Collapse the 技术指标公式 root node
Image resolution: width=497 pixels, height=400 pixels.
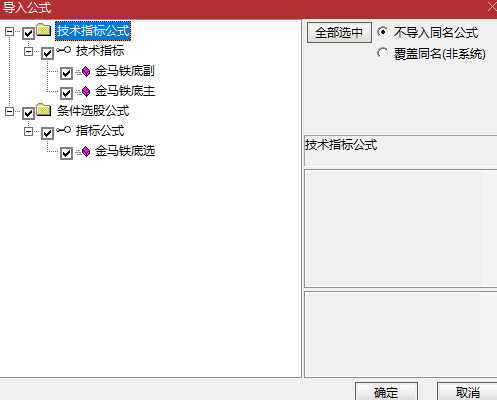[9, 32]
